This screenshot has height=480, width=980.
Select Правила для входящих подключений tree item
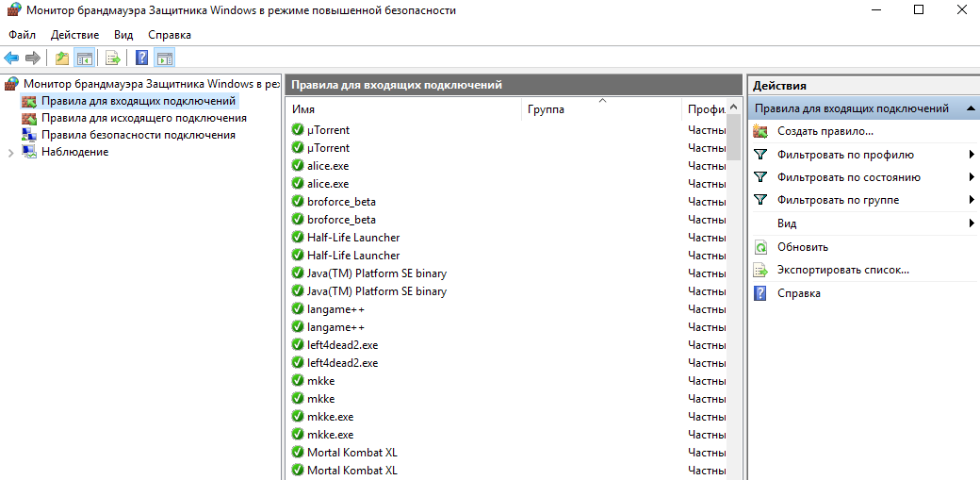click(x=138, y=101)
